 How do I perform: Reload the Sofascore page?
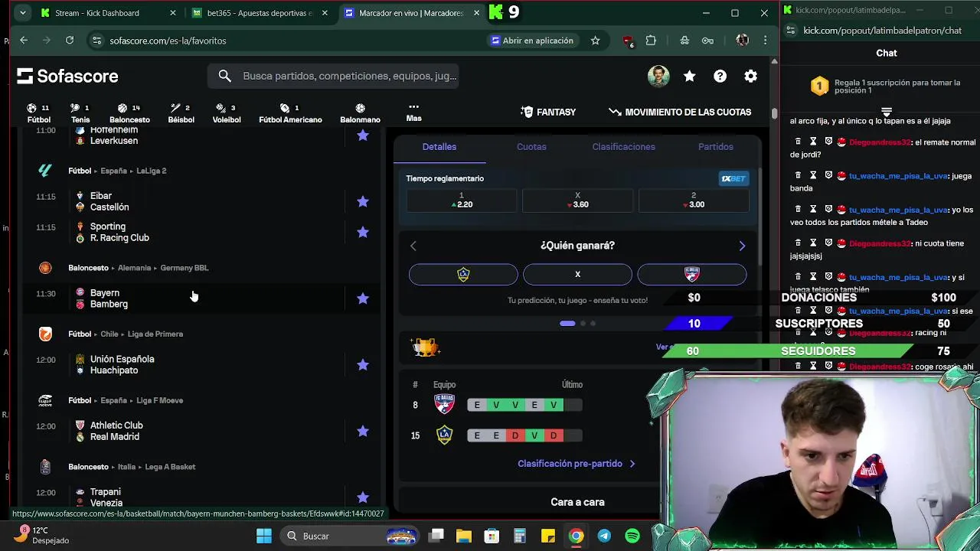[70, 41]
